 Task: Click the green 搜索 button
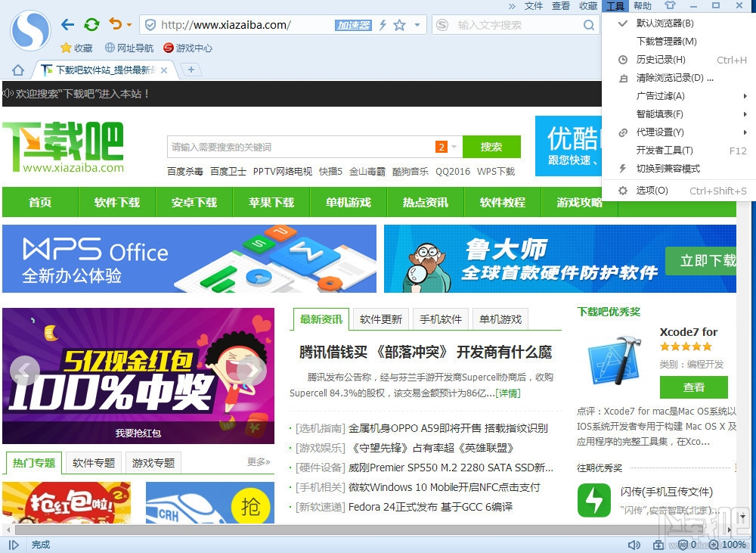[x=491, y=147]
